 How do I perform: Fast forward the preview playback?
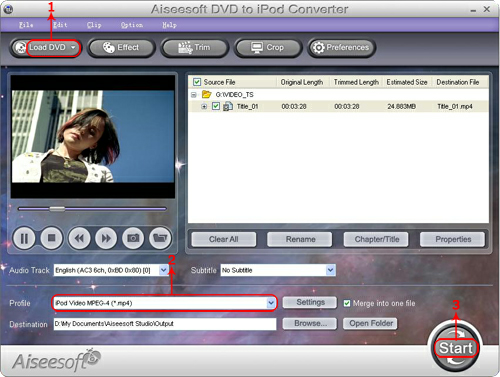pos(106,238)
